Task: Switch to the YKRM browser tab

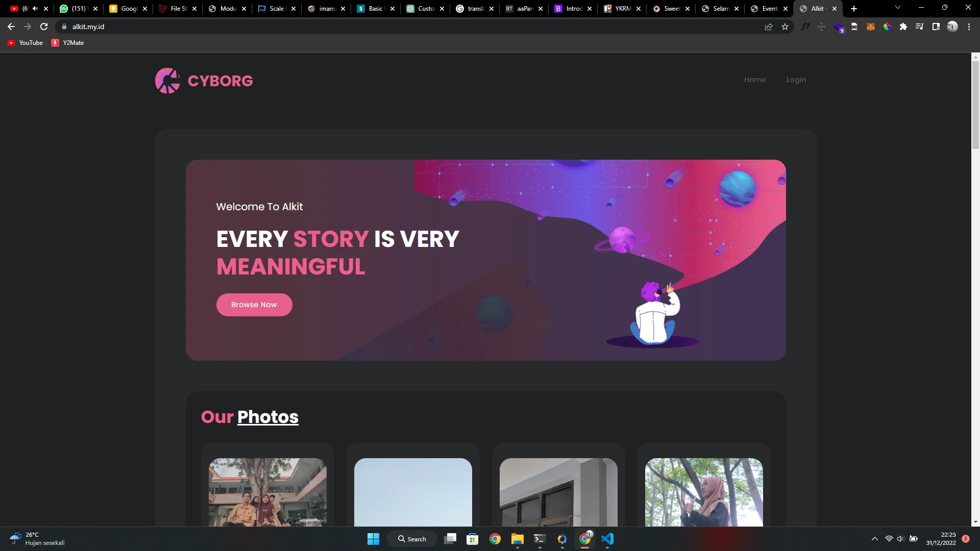Action: [x=618, y=9]
